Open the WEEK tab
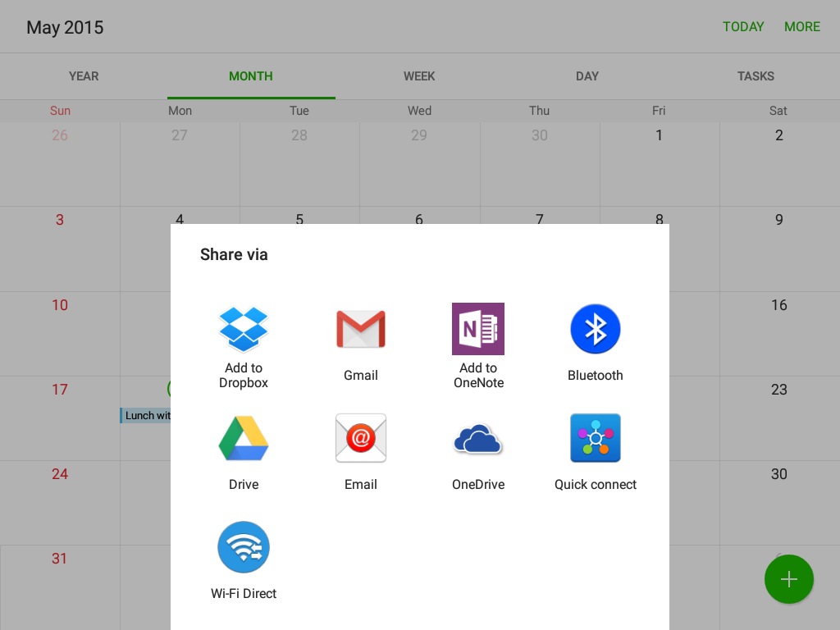840x630 pixels. (x=419, y=76)
